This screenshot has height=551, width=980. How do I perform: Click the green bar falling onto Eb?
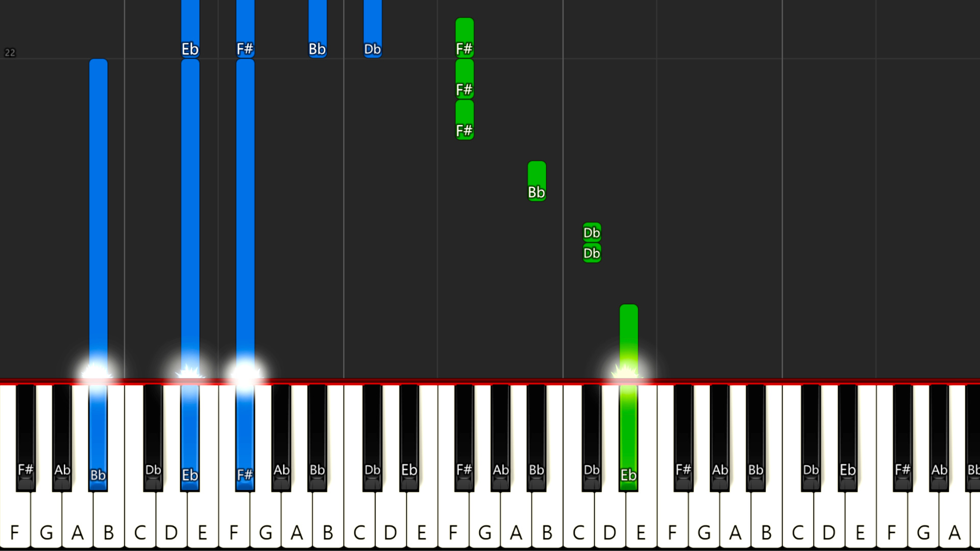[628, 342]
